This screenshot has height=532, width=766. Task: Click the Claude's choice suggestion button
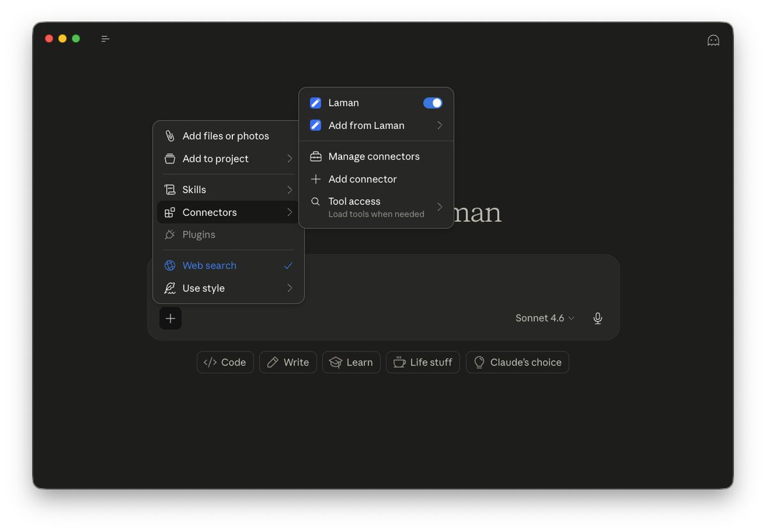pyautogui.click(x=518, y=362)
